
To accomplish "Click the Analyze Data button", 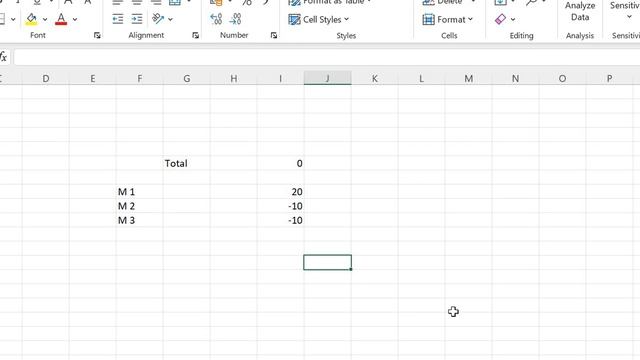I will click(x=580, y=11).
